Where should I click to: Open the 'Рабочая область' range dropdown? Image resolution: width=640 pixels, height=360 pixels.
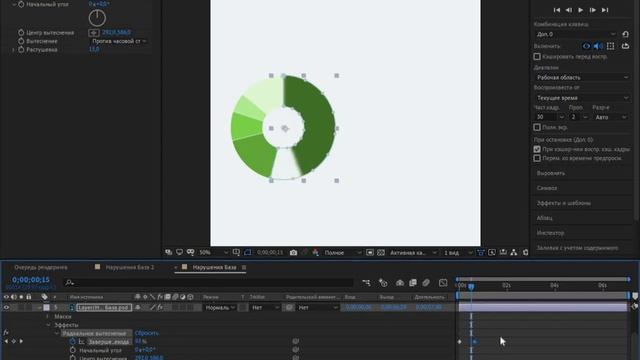click(582, 78)
